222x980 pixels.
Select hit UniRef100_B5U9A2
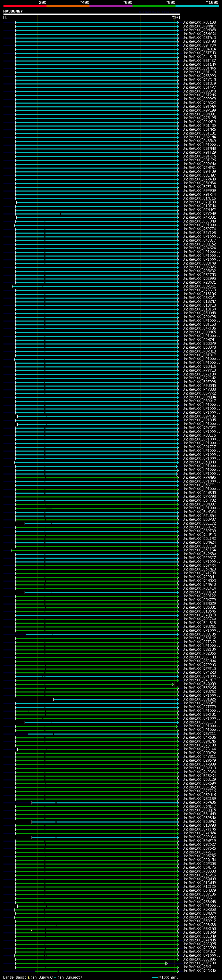tap(199, 822)
